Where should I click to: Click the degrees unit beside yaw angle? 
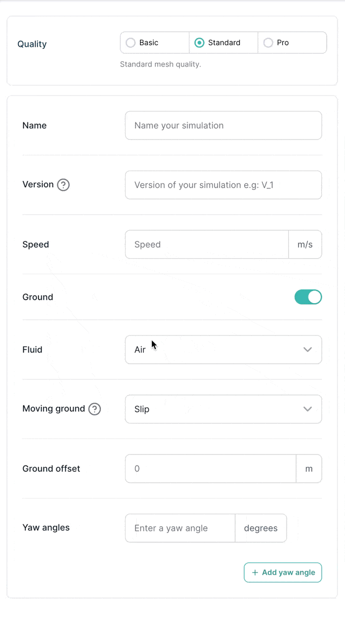coord(261,528)
